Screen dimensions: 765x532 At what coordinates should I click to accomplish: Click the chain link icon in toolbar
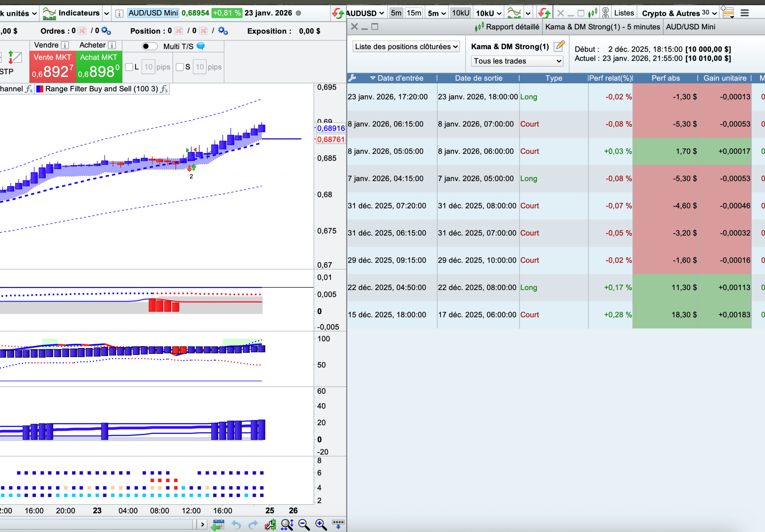click(606, 13)
